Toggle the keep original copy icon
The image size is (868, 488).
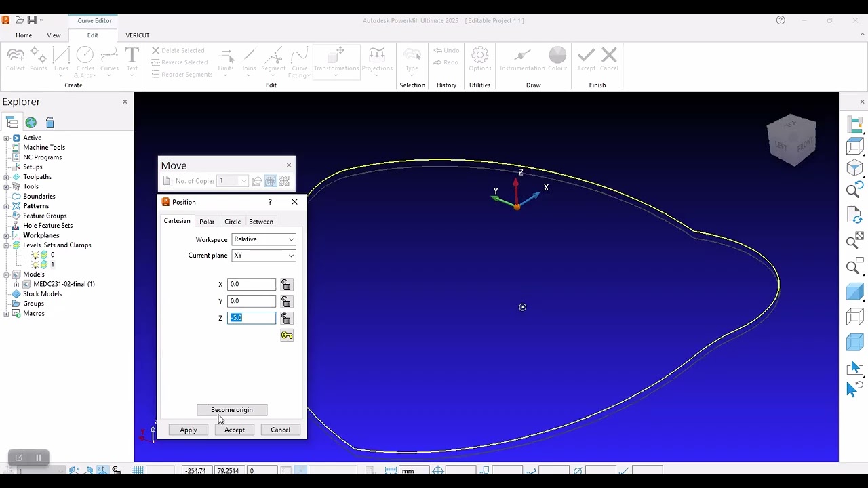pos(167,181)
